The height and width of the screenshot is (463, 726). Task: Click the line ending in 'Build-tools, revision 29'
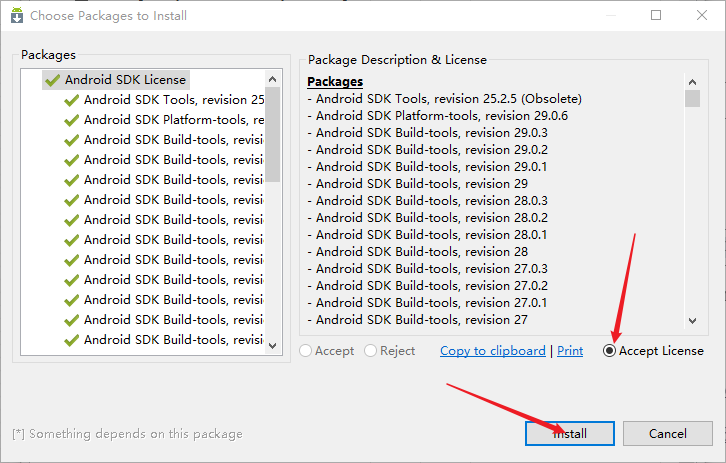pos(418,184)
